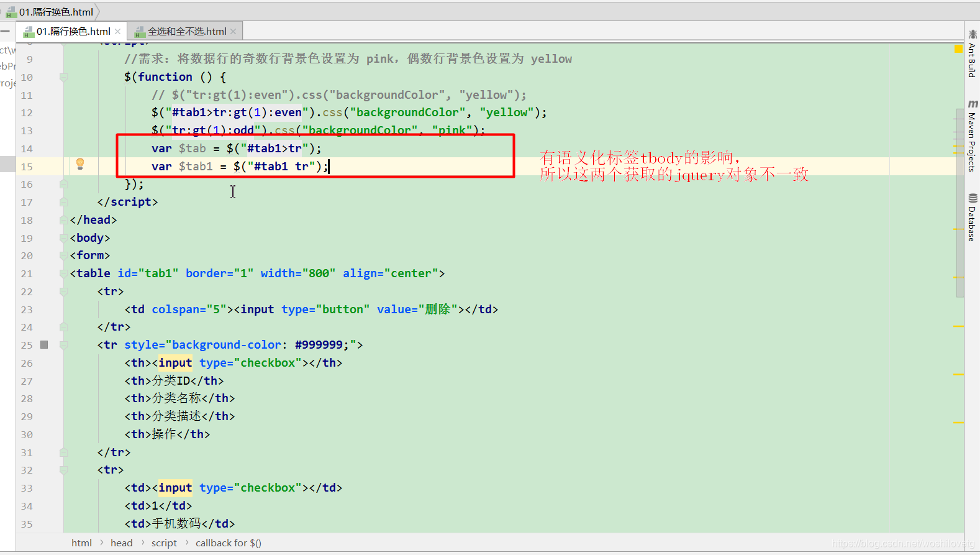This screenshot has height=555, width=980.
Task: Click line number 15 in the gutter
Action: [x=27, y=167]
